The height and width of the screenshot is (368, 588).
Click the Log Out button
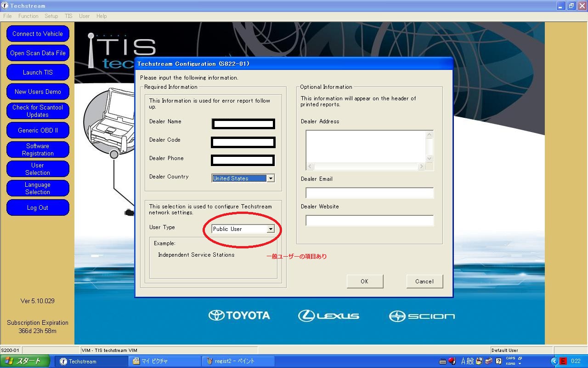(x=38, y=207)
